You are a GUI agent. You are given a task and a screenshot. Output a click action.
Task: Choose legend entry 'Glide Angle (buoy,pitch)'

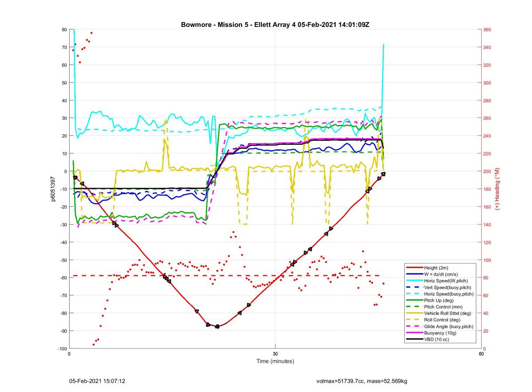pos(449,326)
